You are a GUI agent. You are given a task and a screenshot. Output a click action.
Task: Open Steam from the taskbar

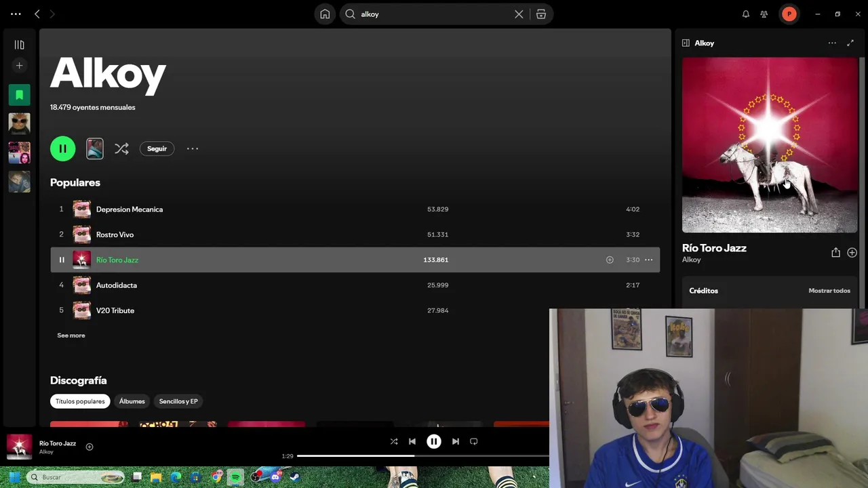tap(295, 477)
